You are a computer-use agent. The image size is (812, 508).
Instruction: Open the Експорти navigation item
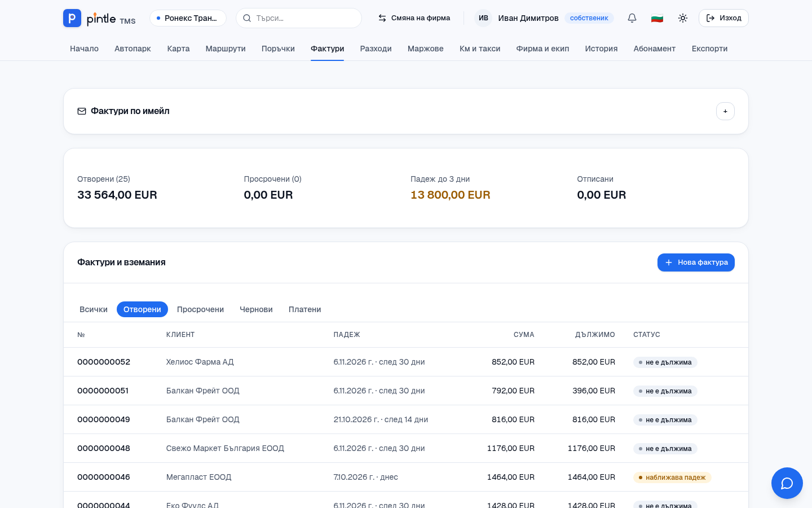tap(709, 49)
